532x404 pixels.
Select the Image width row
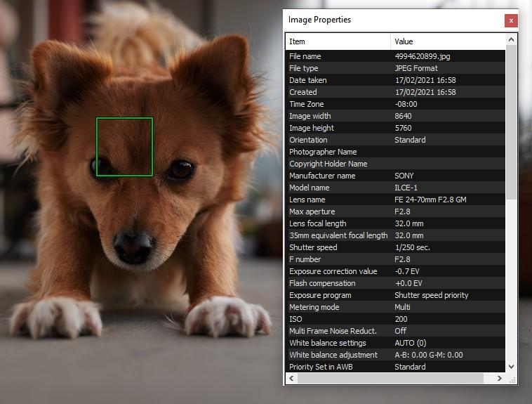(396, 116)
